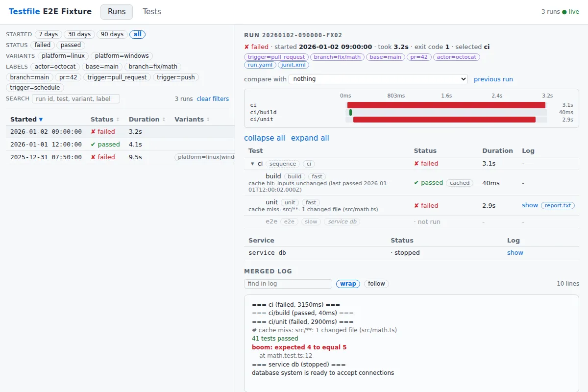Click trigger=pull_request tag in run header
The image size is (588, 392).
tap(276, 57)
